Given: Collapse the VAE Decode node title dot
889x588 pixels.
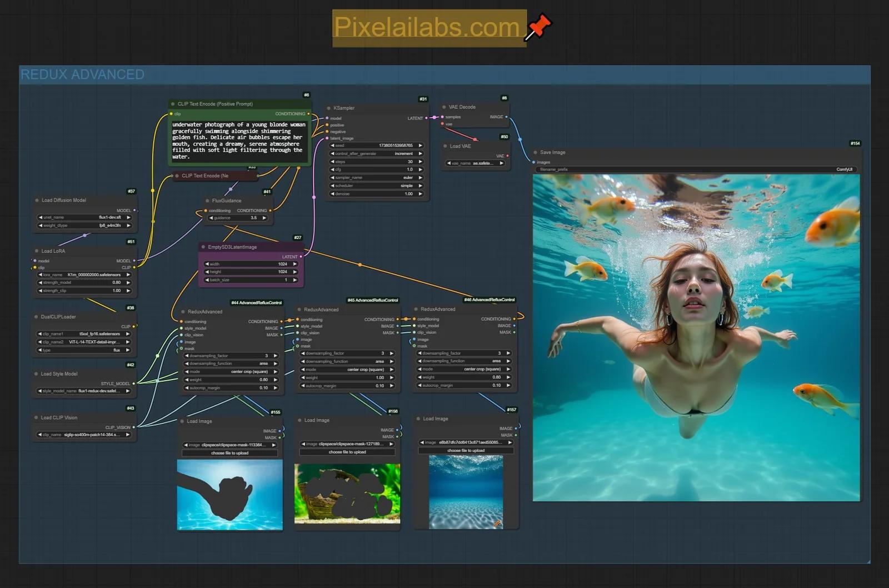Looking at the screenshot, I should point(444,107).
